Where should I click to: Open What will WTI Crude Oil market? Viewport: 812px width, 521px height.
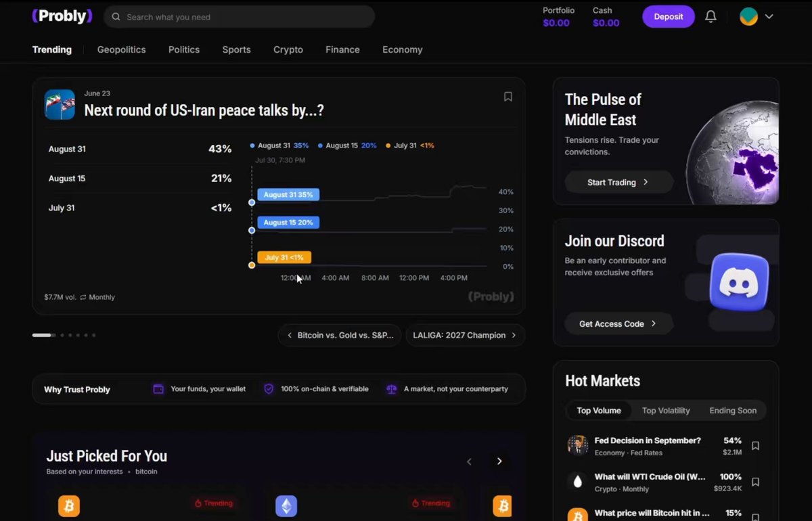pyautogui.click(x=650, y=476)
